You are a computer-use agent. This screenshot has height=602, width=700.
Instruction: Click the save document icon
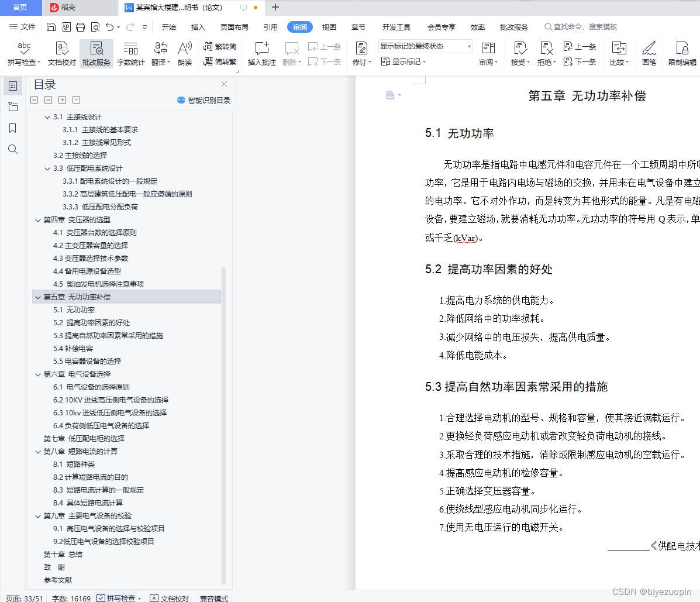[51, 27]
